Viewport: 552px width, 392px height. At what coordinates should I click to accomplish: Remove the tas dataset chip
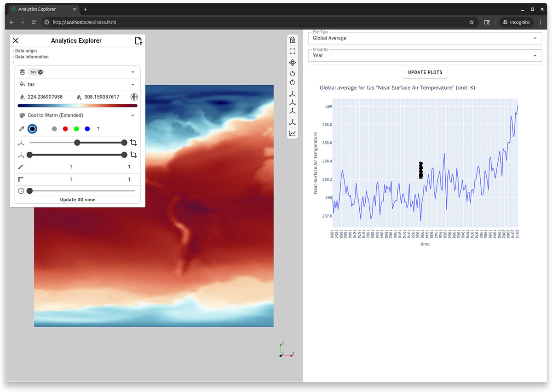[x=41, y=72]
